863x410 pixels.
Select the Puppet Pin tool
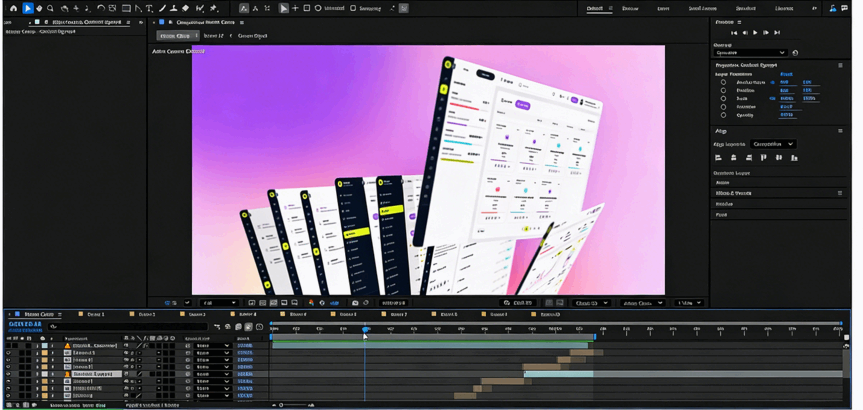(214, 8)
